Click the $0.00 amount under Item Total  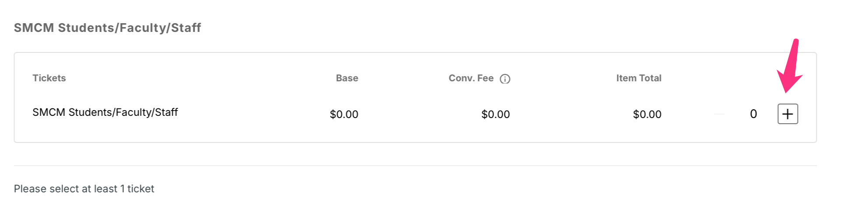[647, 115]
